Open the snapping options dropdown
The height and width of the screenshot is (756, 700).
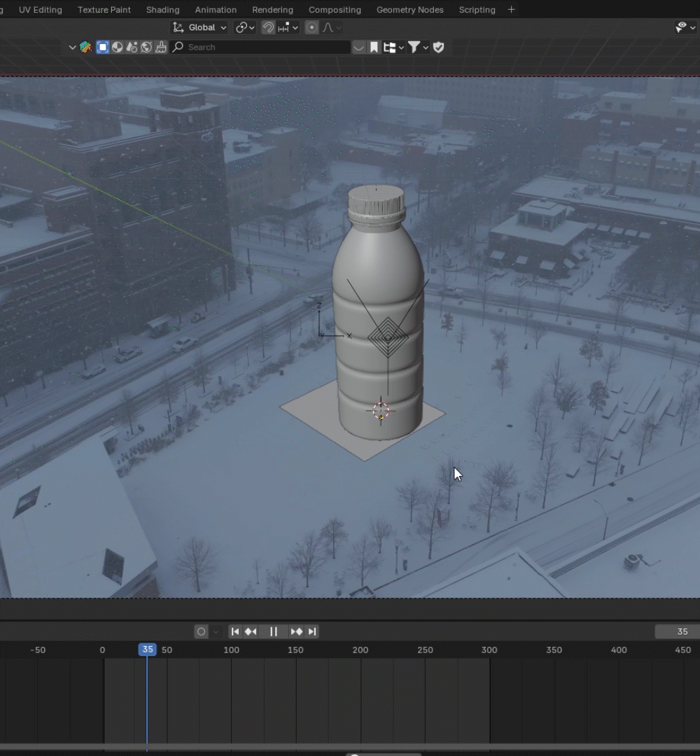tap(288, 27)
